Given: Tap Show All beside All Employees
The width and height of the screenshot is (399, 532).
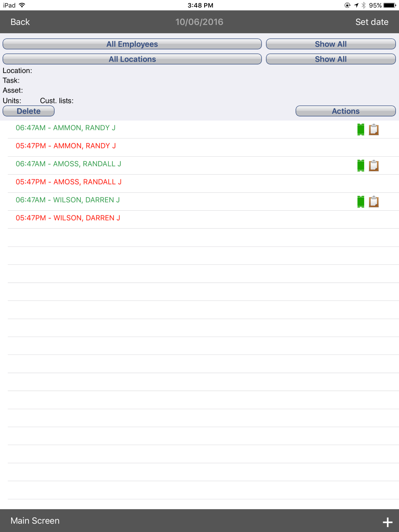Looking at the screenshot, I should [331, 44].
